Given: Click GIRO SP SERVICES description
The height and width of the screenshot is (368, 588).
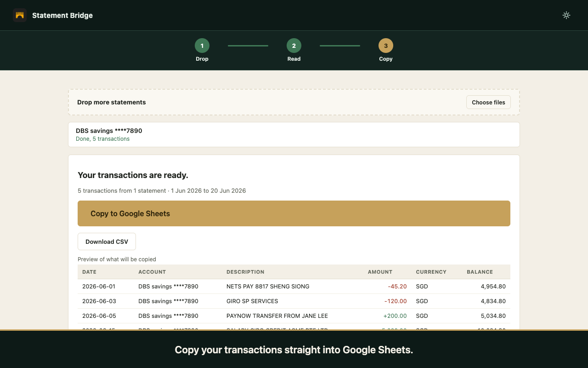Looking at the screenshot, I should click(252, 301).
